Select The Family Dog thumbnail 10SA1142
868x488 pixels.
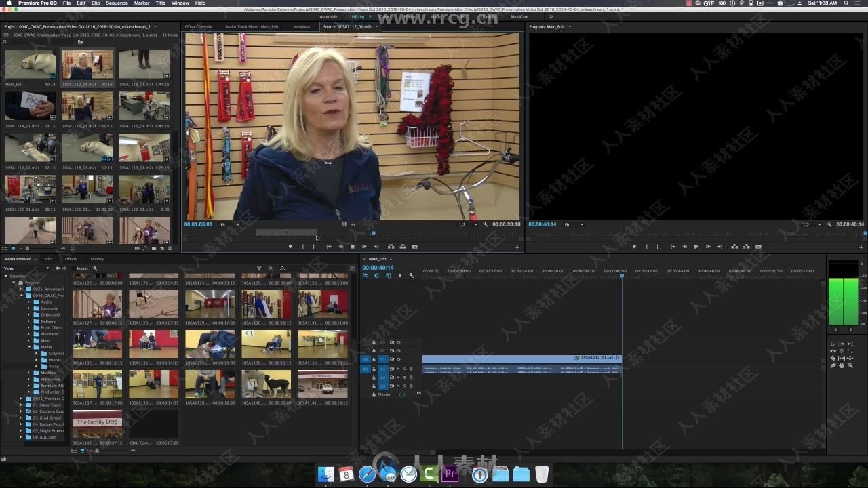pyautogui.click(x=98, y=423)
